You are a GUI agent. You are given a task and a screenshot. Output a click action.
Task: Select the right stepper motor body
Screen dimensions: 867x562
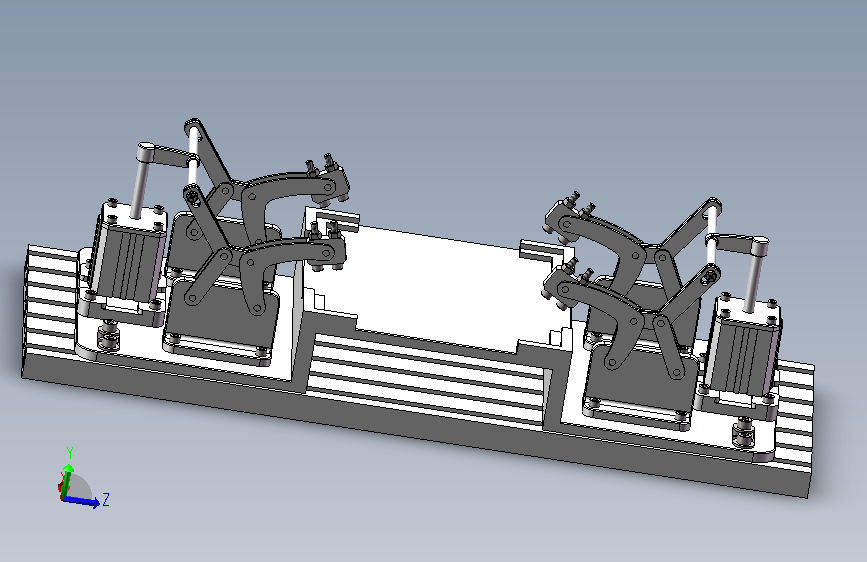click(742, 349)
